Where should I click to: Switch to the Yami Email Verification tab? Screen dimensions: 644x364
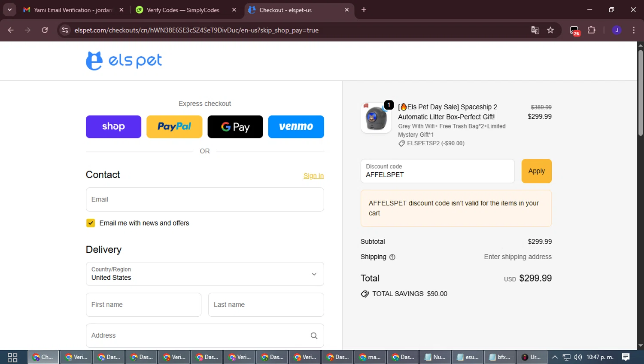pyautogui.click(x=73, y=10)
